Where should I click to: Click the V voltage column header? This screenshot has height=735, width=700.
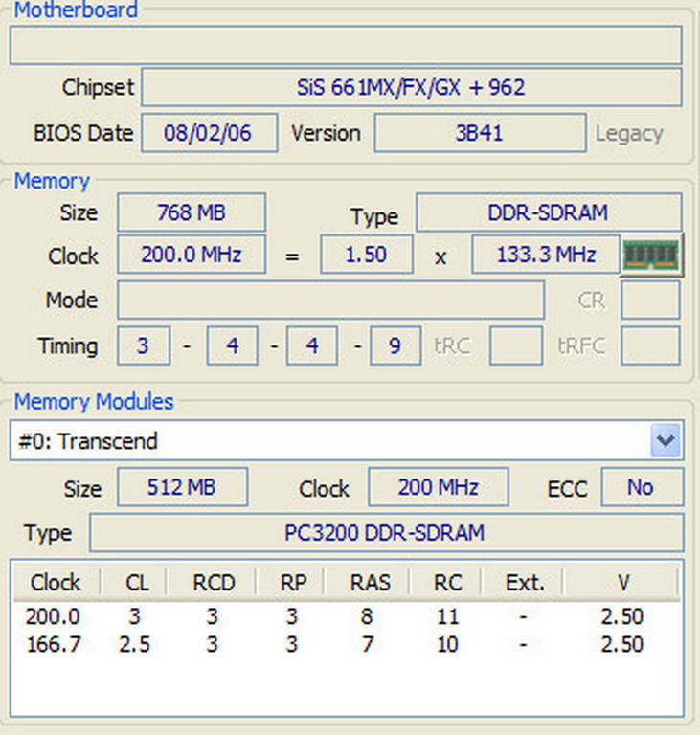pyautogui.click(x=621, y=582)
